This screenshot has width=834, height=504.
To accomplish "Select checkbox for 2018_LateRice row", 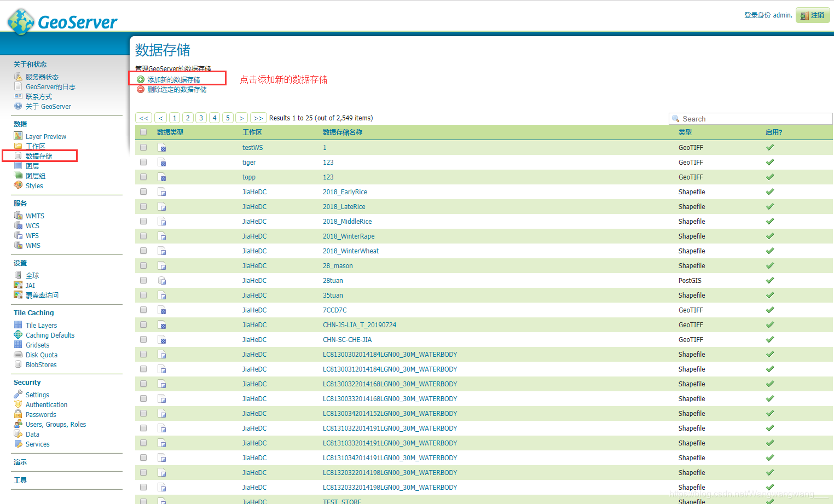I will (x=143, y=206).
